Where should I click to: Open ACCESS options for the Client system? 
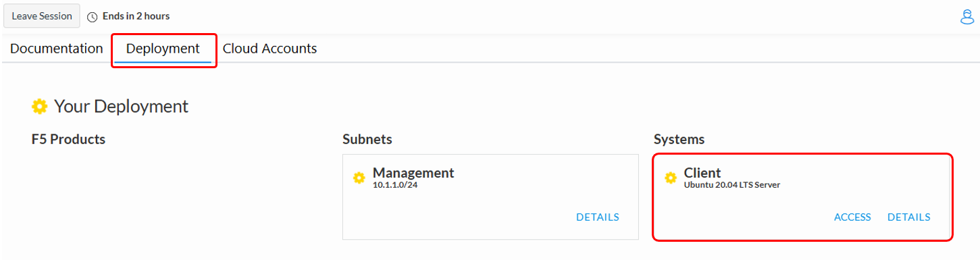tap(852, 217)
